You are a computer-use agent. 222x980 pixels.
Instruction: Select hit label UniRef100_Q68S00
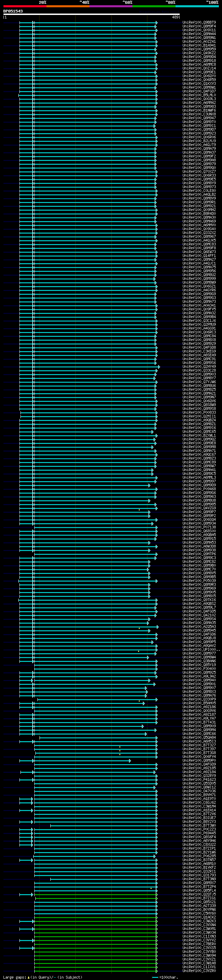click(199, 531)
